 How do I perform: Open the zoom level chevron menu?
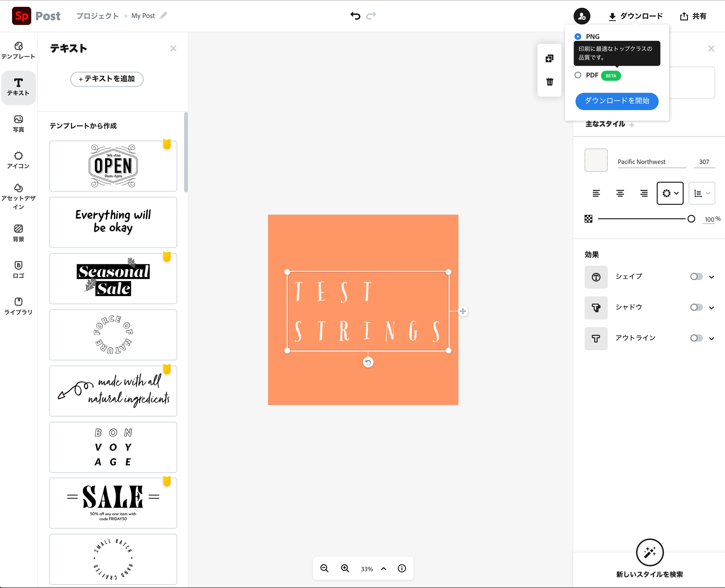(x=384, y=569)
